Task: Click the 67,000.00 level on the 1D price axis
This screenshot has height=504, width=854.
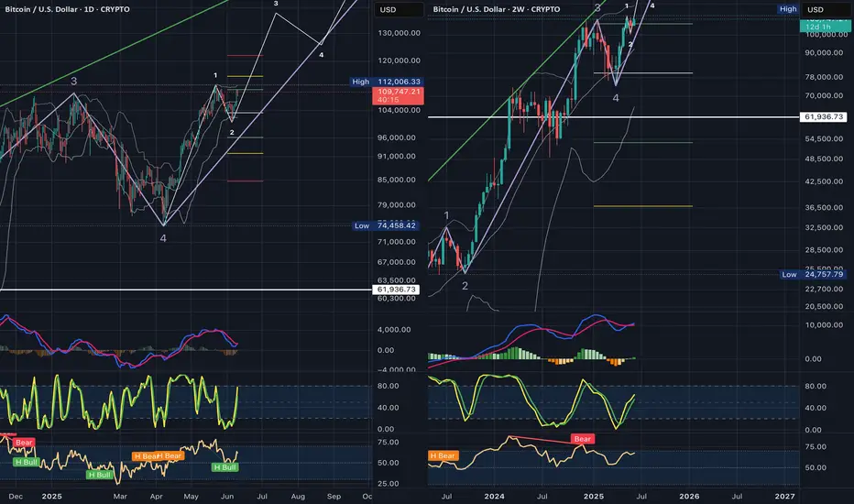Action: pyautogui.click(x=397, y=261)
